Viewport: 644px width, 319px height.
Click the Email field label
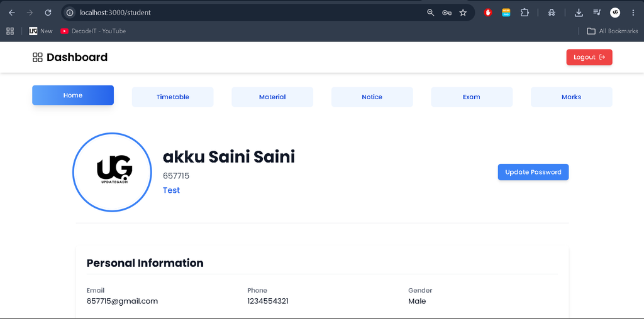[x=96, y=290]
